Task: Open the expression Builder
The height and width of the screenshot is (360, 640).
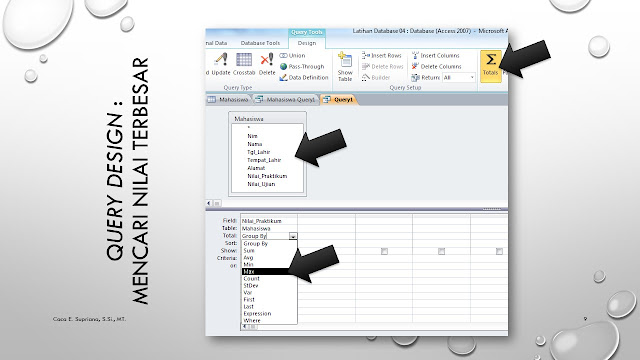Action: pos(376,78)
